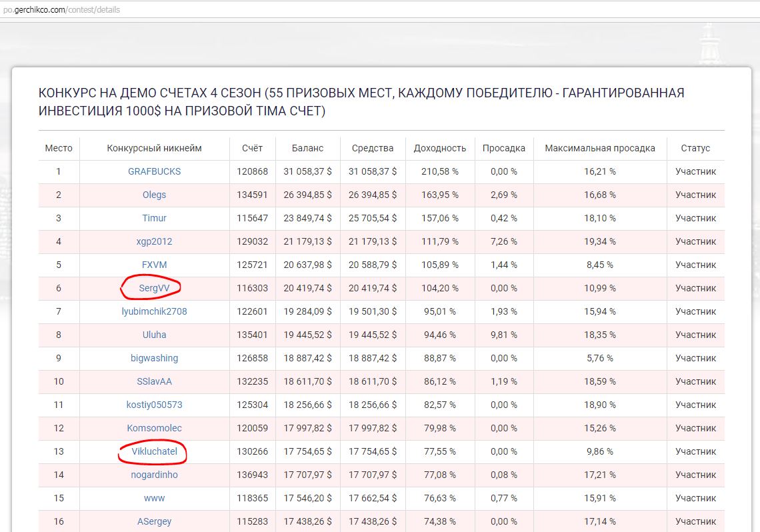760x532 pixels.
Task: Click the lyubimchik2708 nickname
Action: pos(154,311)
